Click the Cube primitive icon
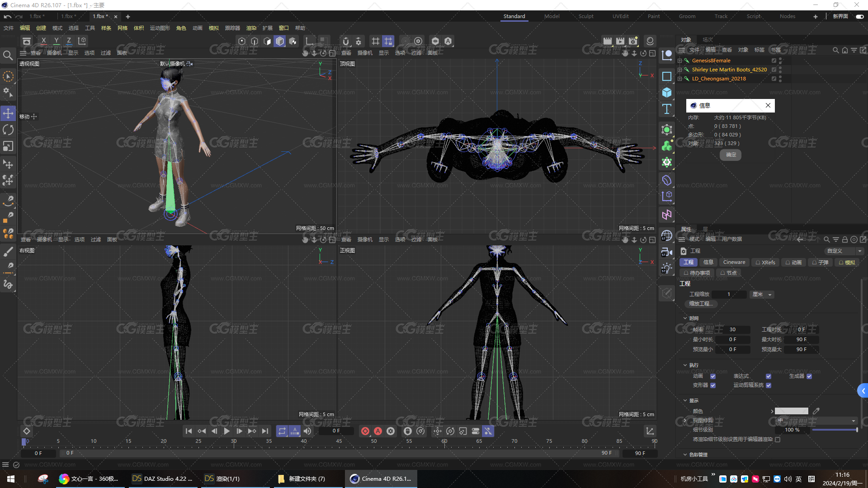The image size is (868, 488). (x=667, y=93)
